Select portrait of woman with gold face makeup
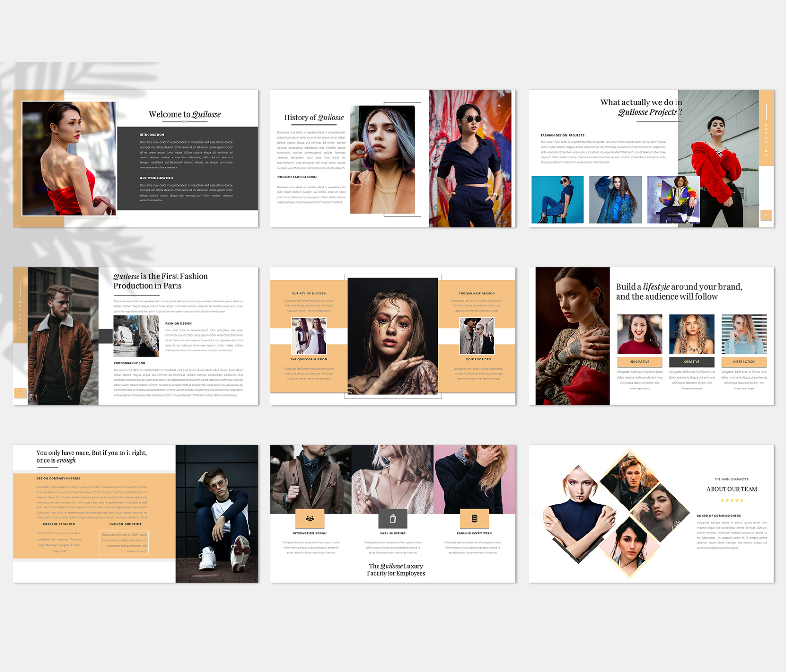 393,336
